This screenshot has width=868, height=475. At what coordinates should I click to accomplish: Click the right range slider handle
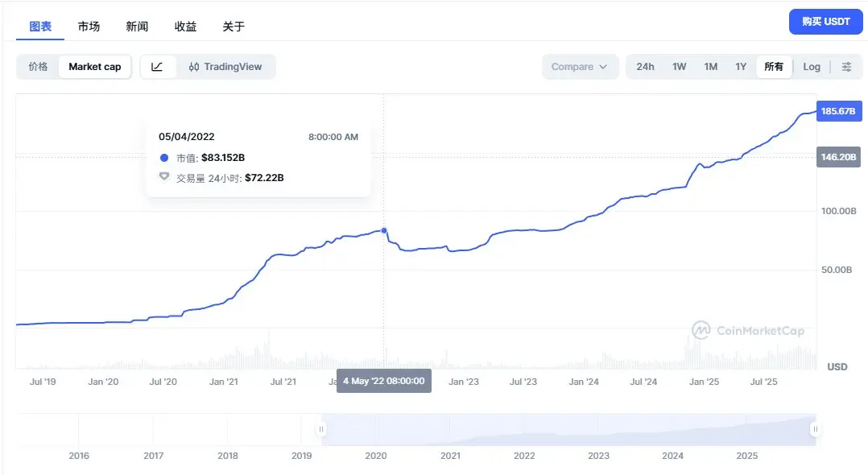pyautogui.click(x=815, y=429)
